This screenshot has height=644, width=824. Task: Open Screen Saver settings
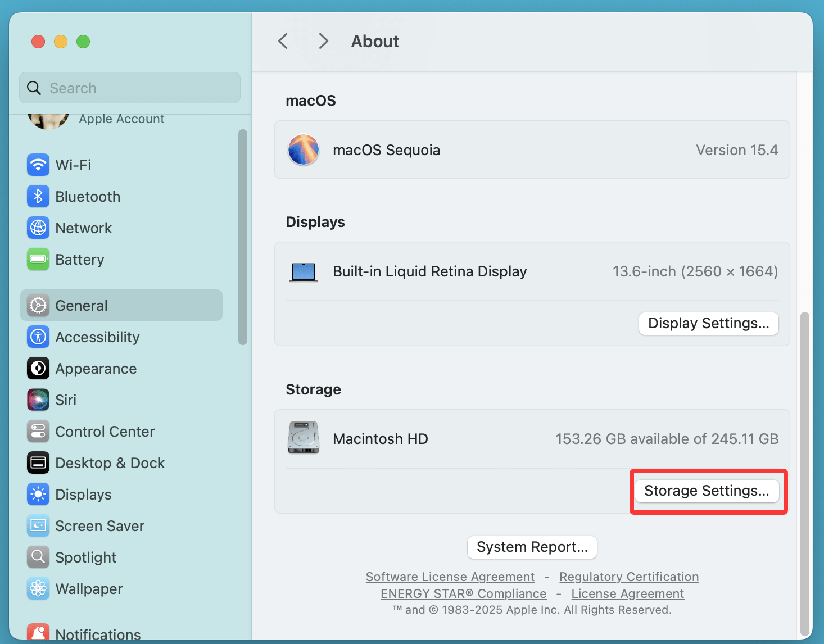pyautogui.click(x=100, y=525)
